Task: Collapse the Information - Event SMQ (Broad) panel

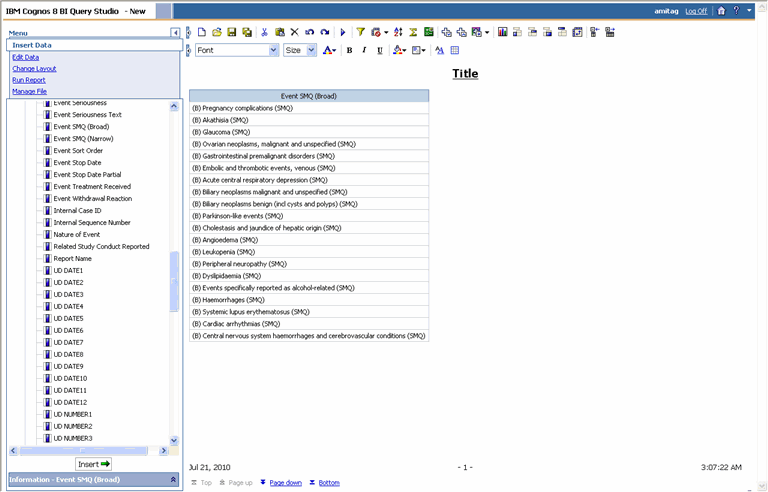Action: pyautogui.click(x=173, y=480)
